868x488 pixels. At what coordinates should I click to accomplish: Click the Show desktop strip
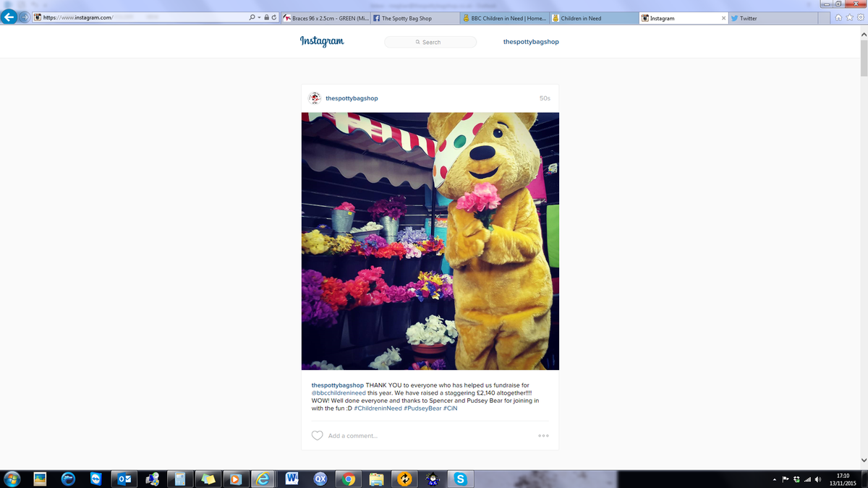[x=865, y=479]
